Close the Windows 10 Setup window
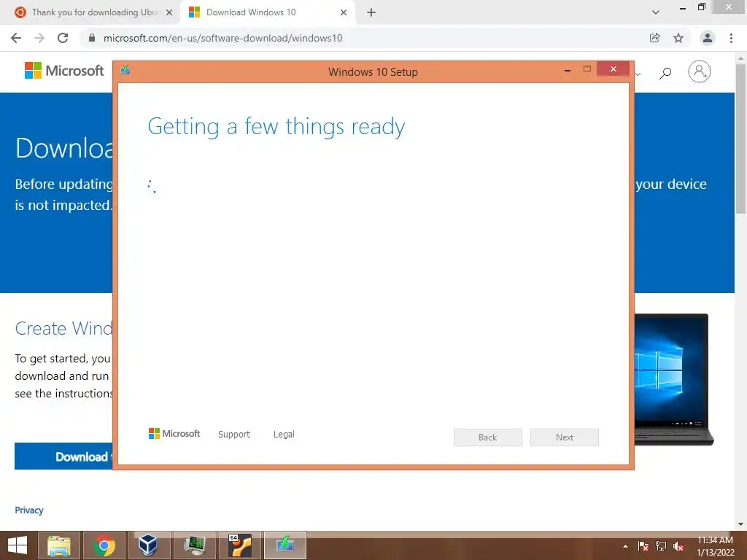 pyautogui.click(x=613, y=69)
